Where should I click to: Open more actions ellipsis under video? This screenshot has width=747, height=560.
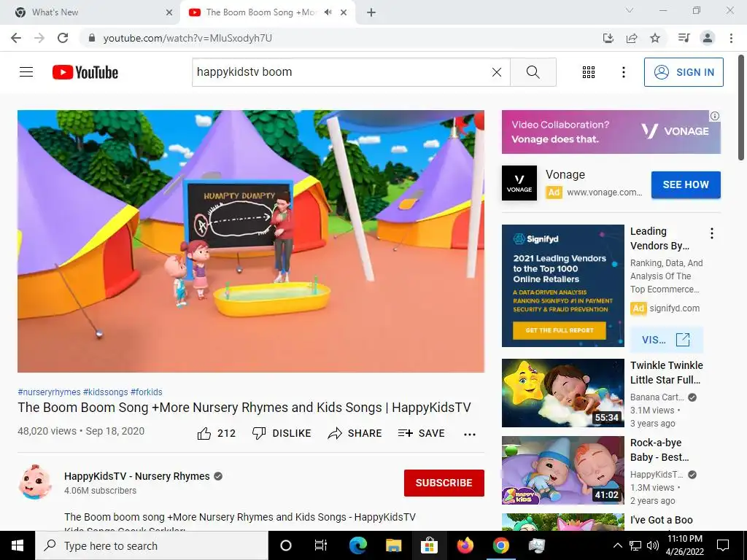[470, 434]
